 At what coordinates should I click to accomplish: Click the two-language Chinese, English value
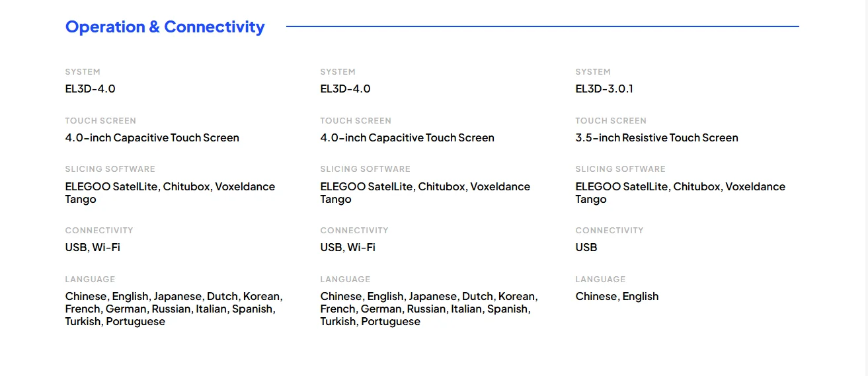(x=617, y=296)
